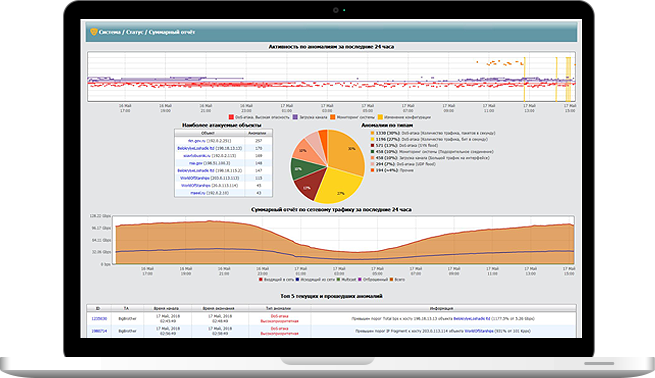Click the Multicast traffic legend swatch
This screenshot has width=655, height=378.
[338, 279]
